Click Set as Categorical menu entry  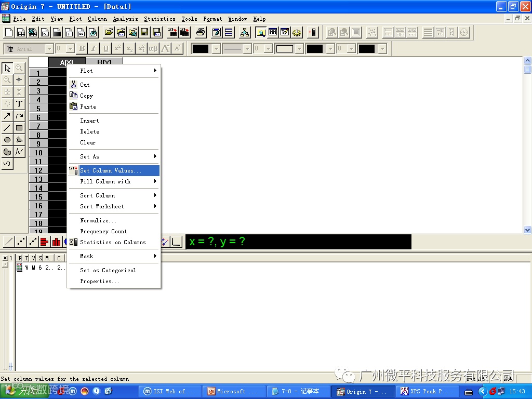point(114,270)
